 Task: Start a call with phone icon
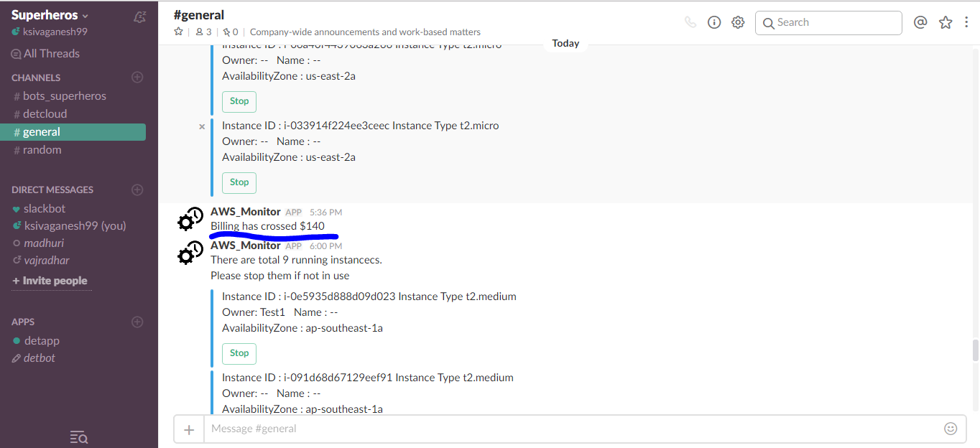point(690,22)
